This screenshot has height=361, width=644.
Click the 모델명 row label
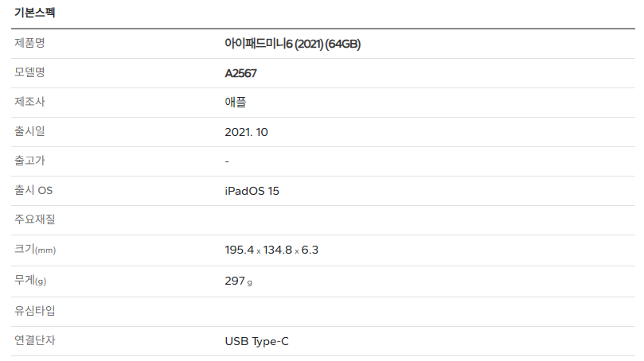tap(29, 72)
